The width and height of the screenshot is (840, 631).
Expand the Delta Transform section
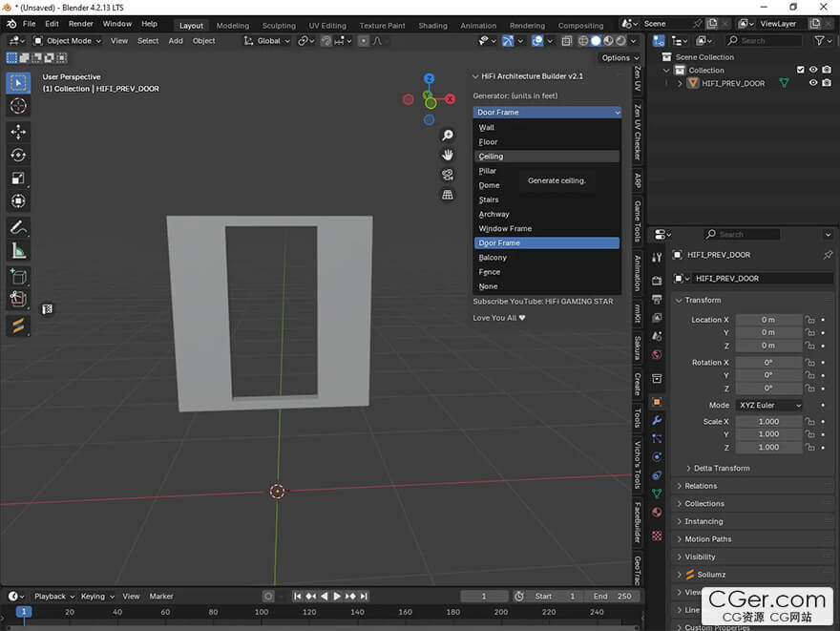[721, 468]
